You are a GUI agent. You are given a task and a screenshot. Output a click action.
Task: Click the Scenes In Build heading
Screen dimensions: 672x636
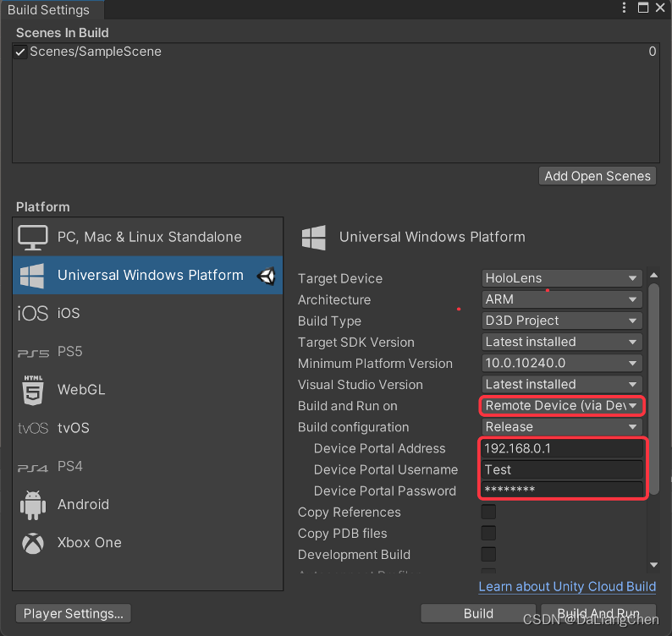tap(62, 33)
